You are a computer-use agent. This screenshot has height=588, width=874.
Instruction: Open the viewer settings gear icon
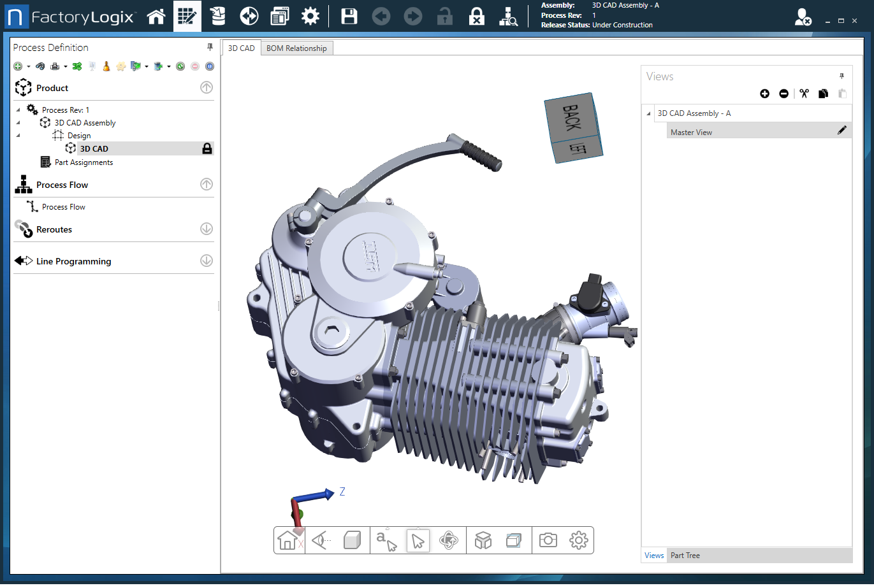578,540
